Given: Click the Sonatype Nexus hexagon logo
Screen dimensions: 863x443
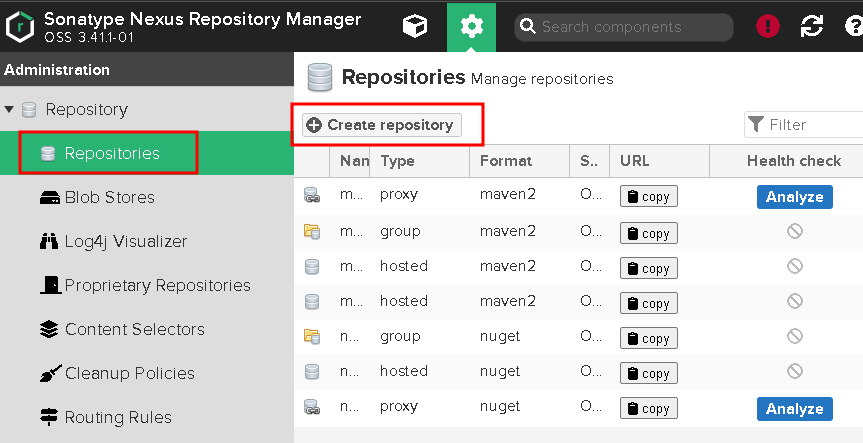Looking at the screenshot, I should (20, 26).
